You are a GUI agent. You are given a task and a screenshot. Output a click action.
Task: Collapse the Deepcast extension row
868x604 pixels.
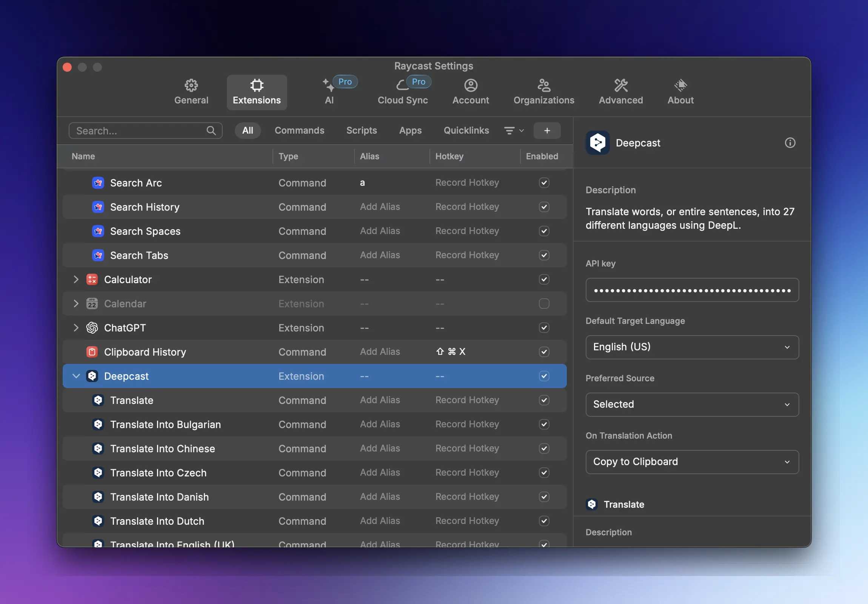[x=76, y=376]
